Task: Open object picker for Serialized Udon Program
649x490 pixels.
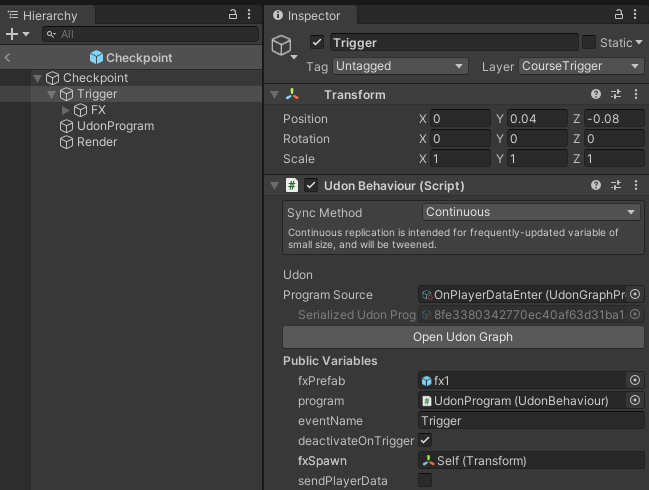Action: pos(635,315)
